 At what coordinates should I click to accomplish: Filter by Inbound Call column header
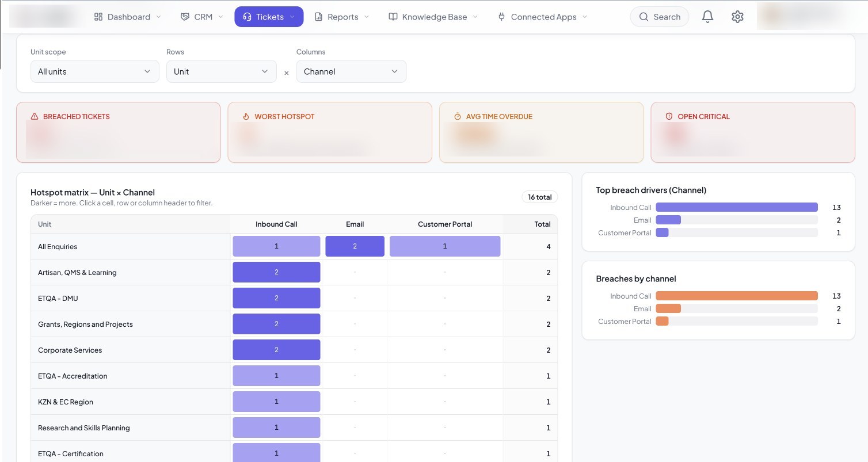pos(276,224)
